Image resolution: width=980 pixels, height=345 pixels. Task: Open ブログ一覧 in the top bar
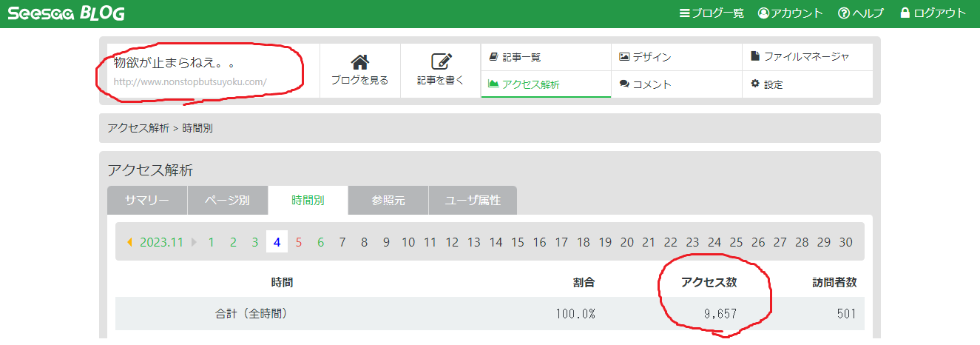coord(712,13)
